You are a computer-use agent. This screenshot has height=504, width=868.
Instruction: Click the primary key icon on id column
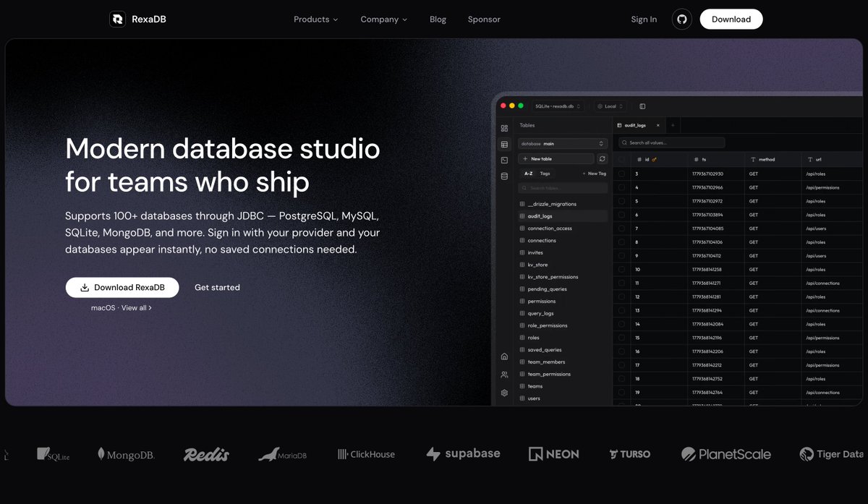coord(654,159)
